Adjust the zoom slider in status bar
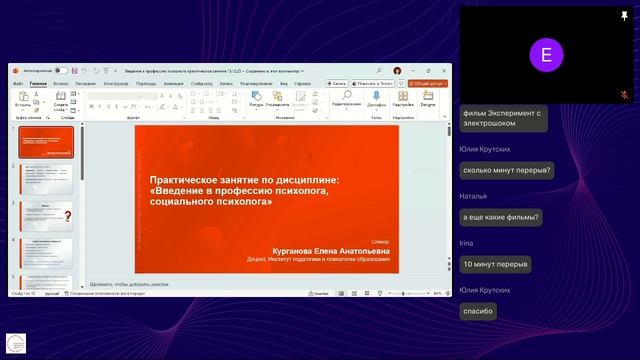Viewport: 640px width, 360px height. pyautogui.click(x=408, y=293)
